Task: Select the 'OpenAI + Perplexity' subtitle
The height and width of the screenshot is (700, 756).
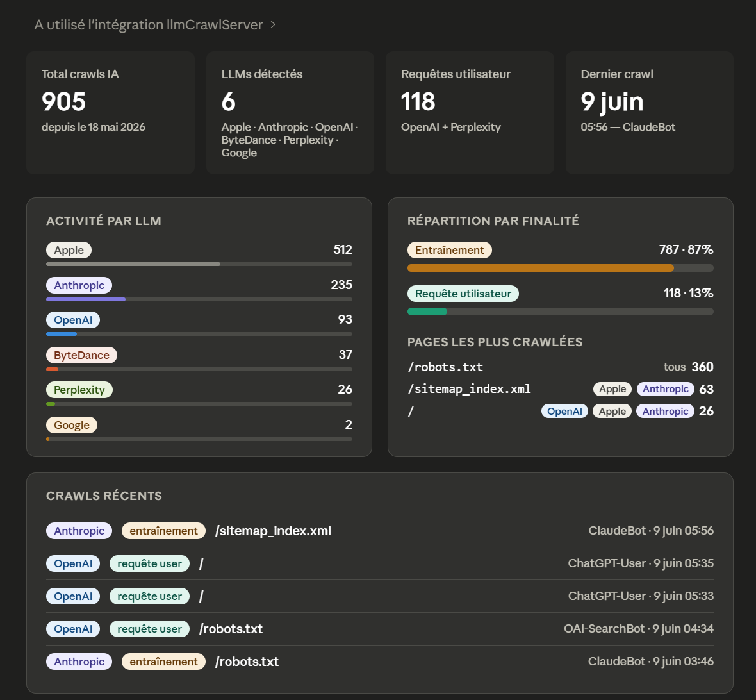Action: pos(451,127)
